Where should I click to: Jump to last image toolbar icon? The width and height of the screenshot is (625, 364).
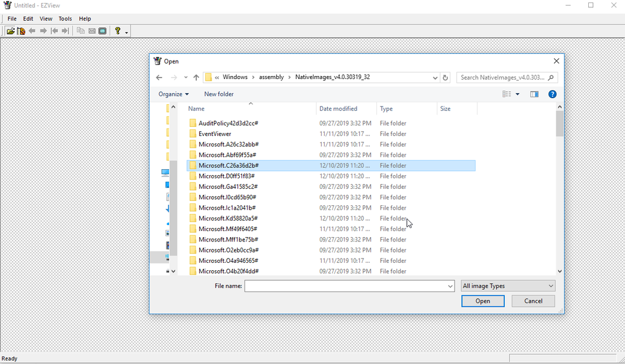pos(66,31)
